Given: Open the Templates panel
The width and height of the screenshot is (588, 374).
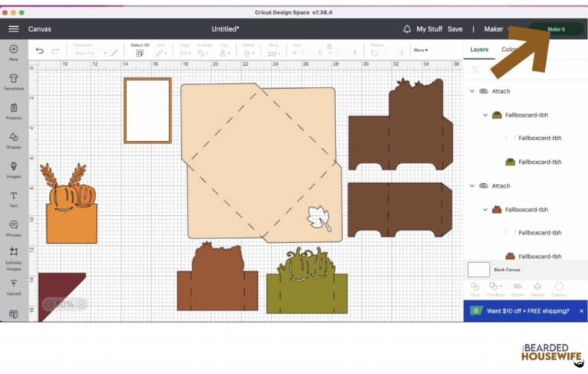Looking at the screenshot, I should click(13, 80).
